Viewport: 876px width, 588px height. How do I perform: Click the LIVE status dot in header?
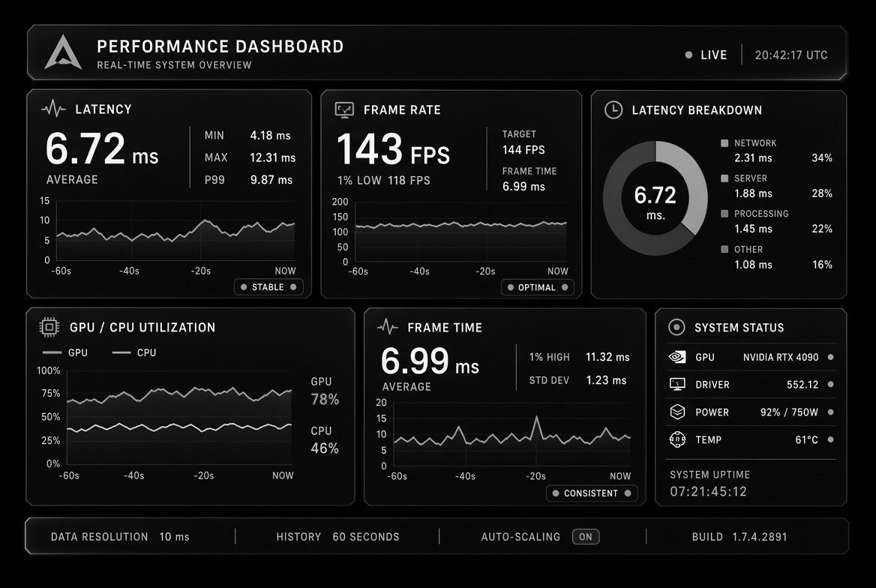pos(688,55)
